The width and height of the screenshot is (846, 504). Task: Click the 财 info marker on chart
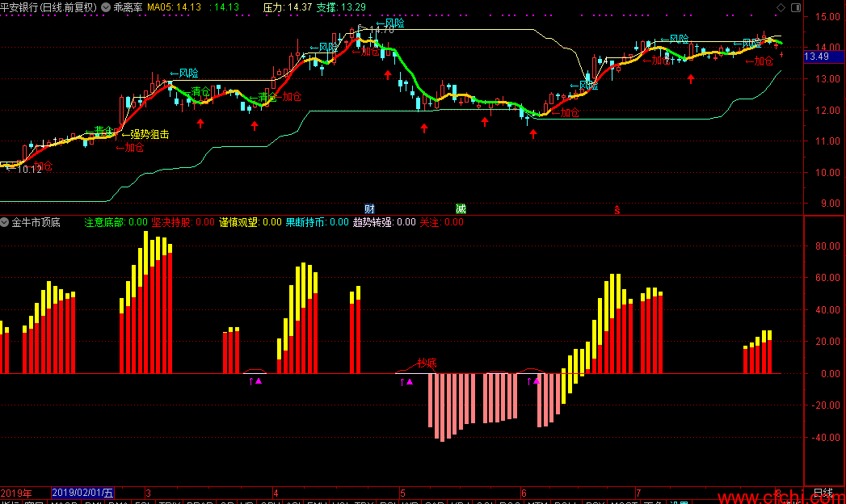(369, 209)
